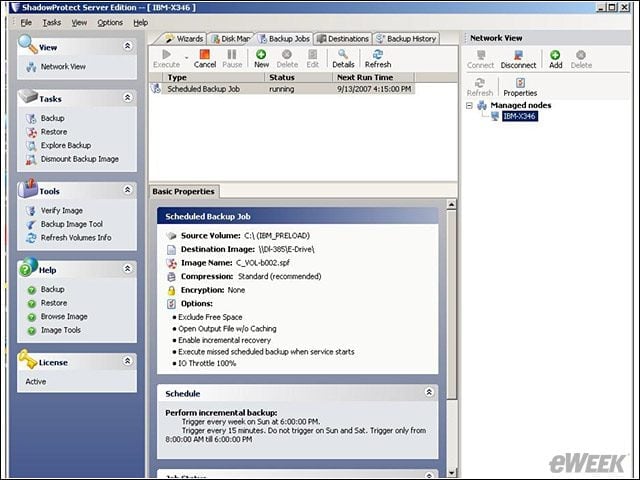This screenshot has height=480, width=640.
Task: Add a node in Network View
Action: 555,60
